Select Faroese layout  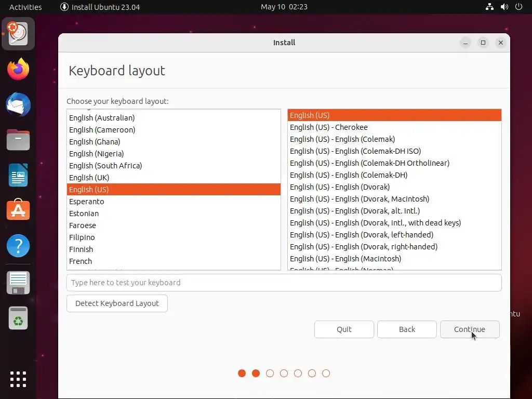(174, 225)
